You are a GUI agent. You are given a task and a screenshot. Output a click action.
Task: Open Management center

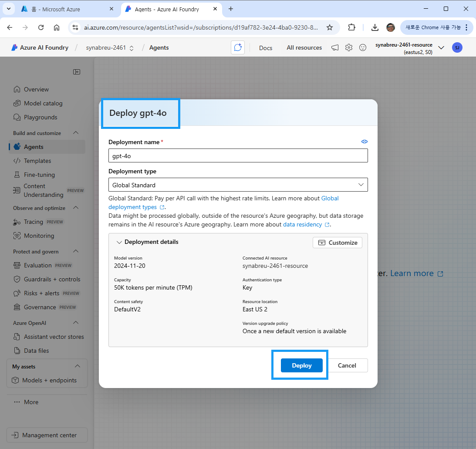pyautogui.click(x=47, y=435)
